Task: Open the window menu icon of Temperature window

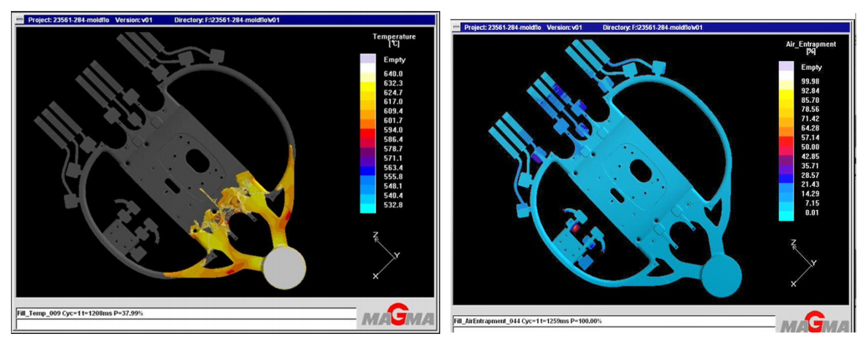Action: pyautogui.click(x=20, y=20)
